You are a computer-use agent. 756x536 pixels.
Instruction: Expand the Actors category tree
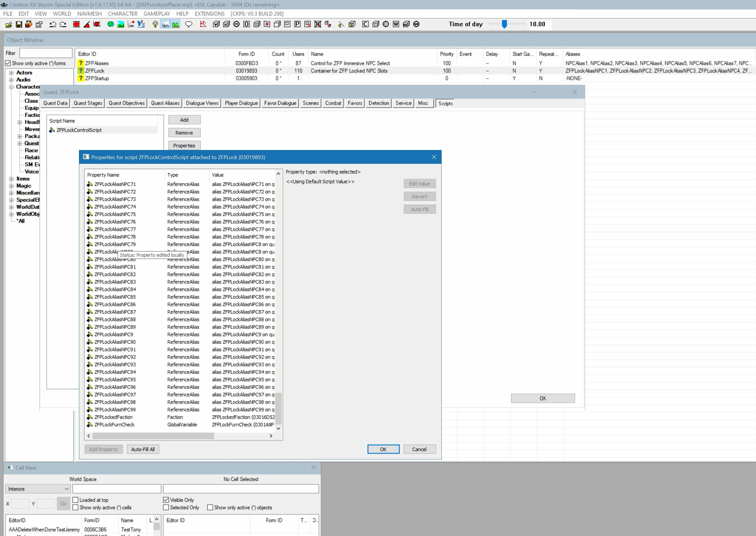11,72
